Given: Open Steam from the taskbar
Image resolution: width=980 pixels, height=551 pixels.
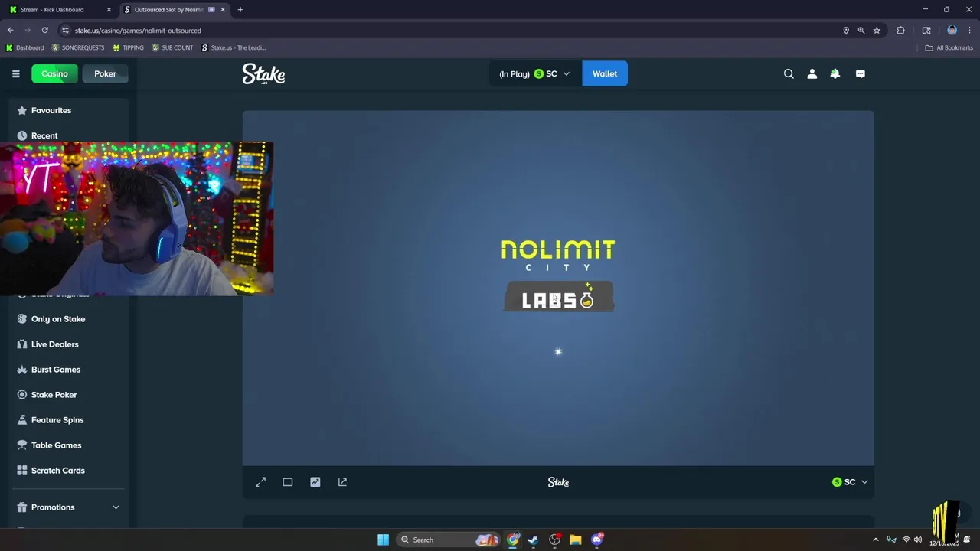Looking at the screenshot, I should point(533,540).
